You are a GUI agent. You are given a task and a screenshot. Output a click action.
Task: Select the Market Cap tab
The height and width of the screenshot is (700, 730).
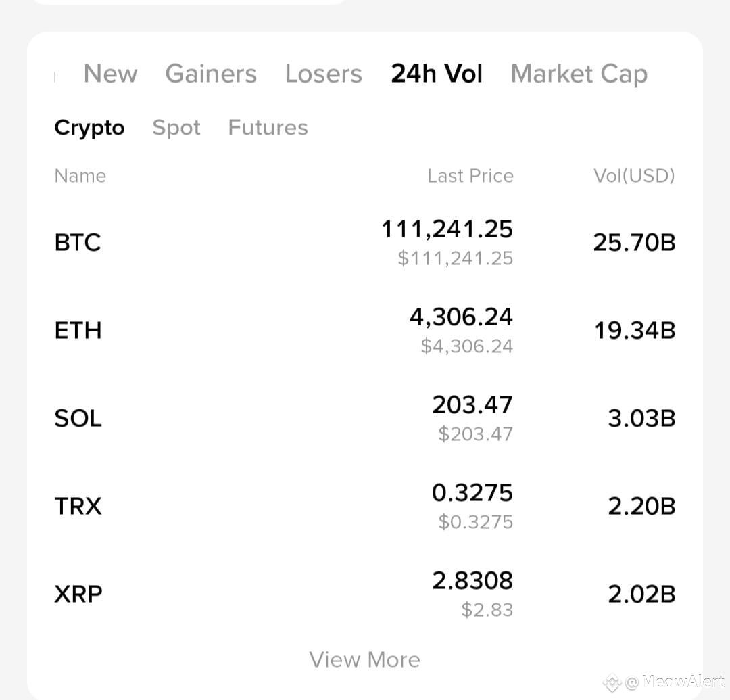click(x=579, y=74)
